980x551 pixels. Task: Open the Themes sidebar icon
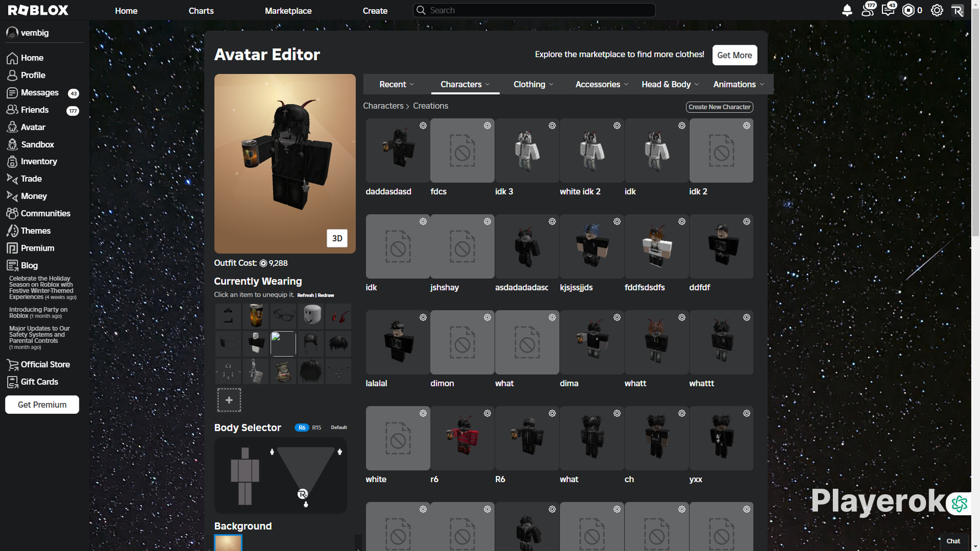[x=12, y=231]
